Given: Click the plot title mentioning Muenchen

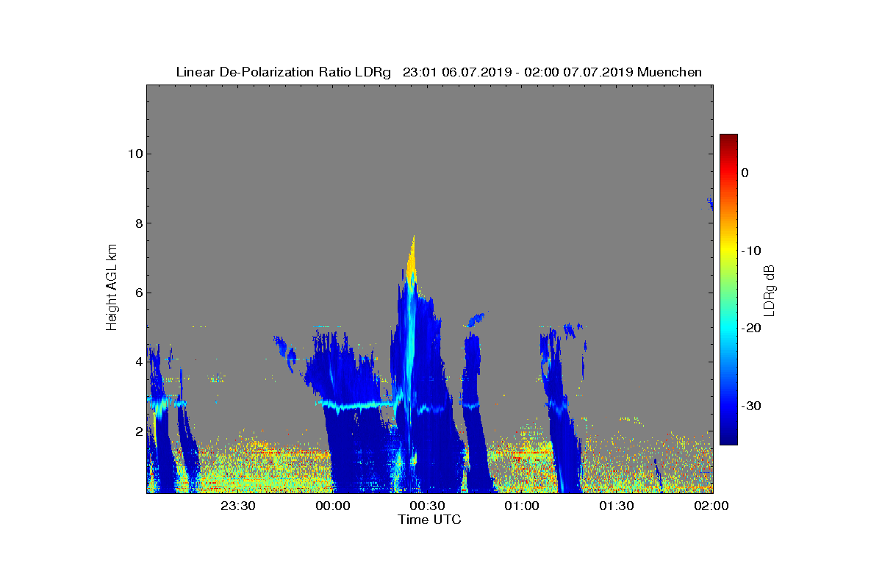Looking at the screenshot, I should pyautogui.click(x=439, y=72).
